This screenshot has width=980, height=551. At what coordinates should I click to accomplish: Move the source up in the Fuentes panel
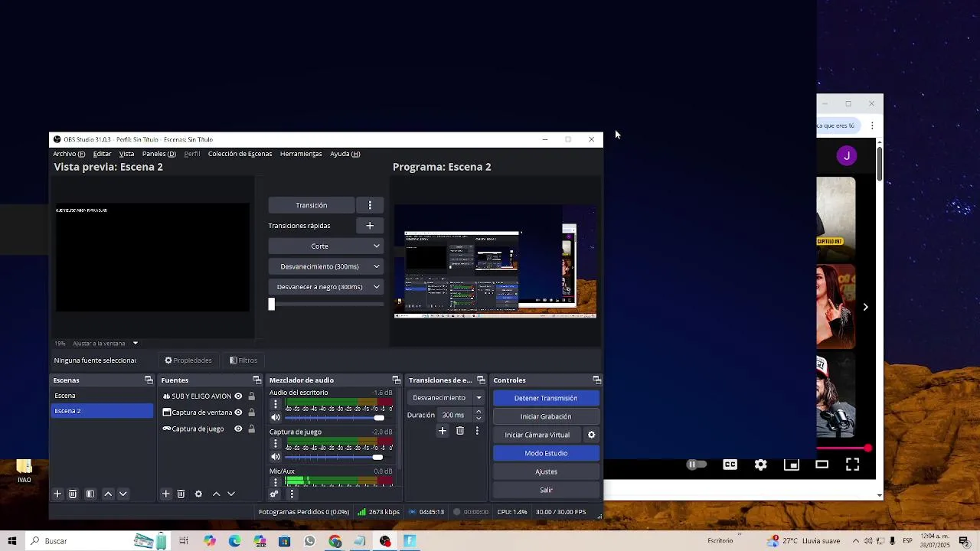pyautogui.click(x=216, y=494)
